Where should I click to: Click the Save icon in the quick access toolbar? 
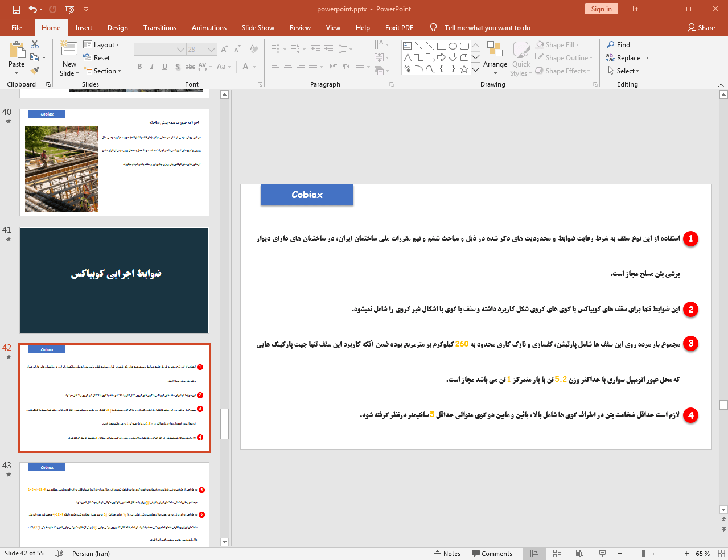pyautogui.click(x=17, y=9)
